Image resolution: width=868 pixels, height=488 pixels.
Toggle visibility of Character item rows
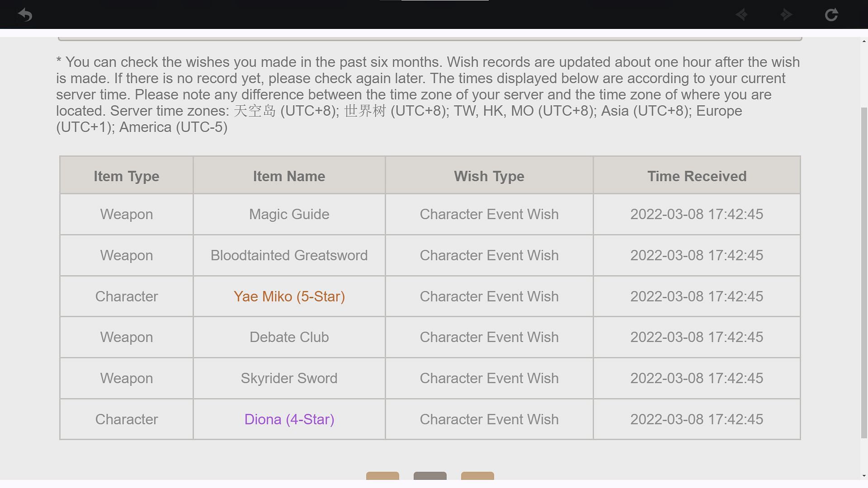pyautogui.click(x=126, y=176)
